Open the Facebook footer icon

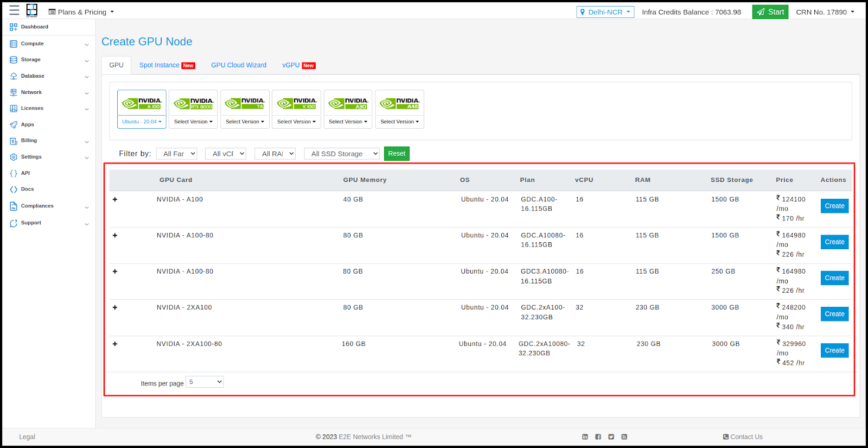[598, 437]
